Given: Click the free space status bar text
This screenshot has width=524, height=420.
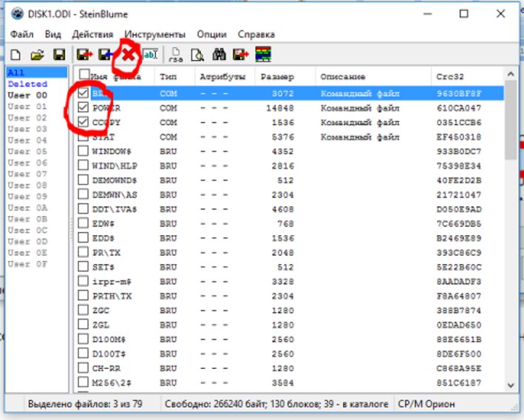Looking at the screenshot, I should point(276,404).
